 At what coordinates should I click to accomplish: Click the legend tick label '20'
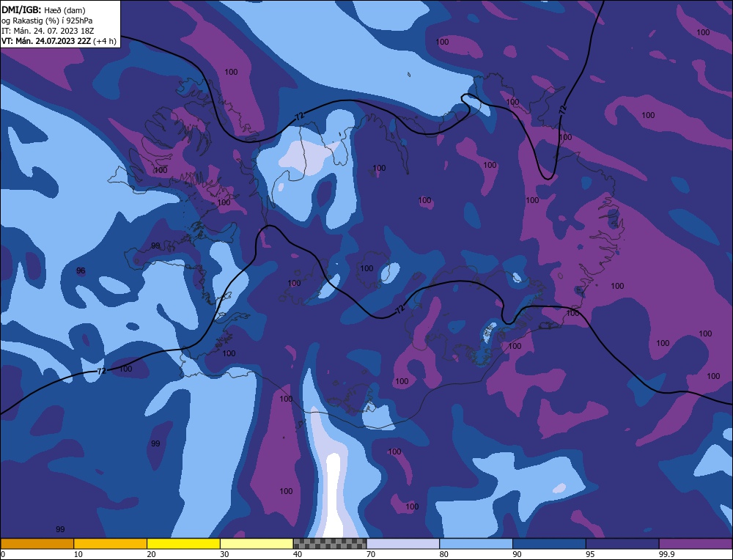point(151,554)
